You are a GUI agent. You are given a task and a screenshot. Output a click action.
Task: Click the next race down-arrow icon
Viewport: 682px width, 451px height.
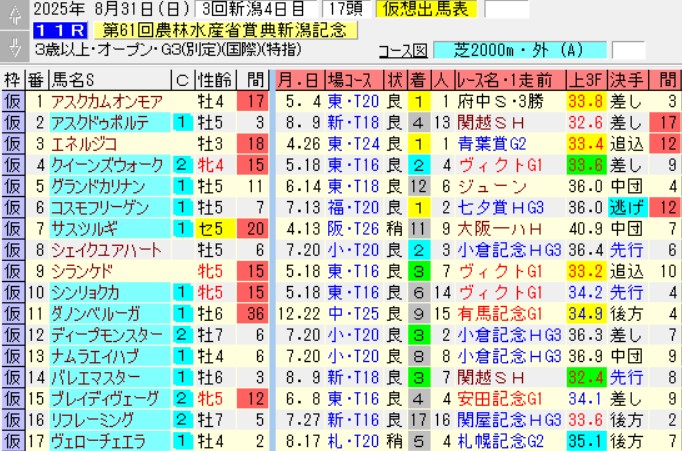12,48
